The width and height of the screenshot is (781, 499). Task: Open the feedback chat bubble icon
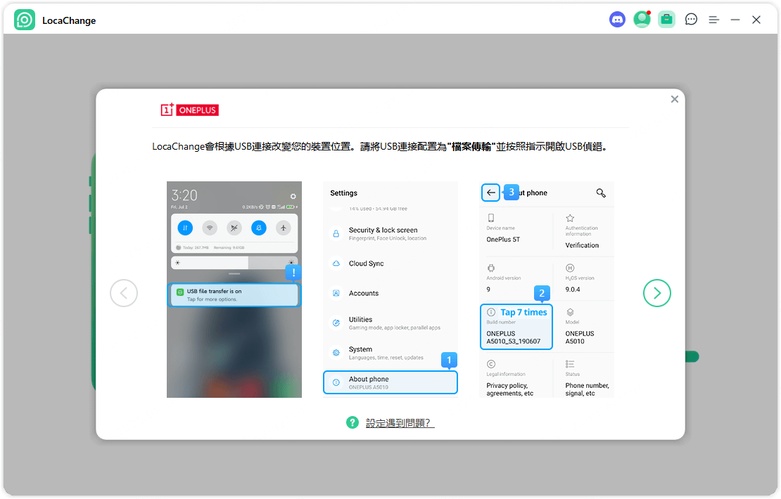691,20
